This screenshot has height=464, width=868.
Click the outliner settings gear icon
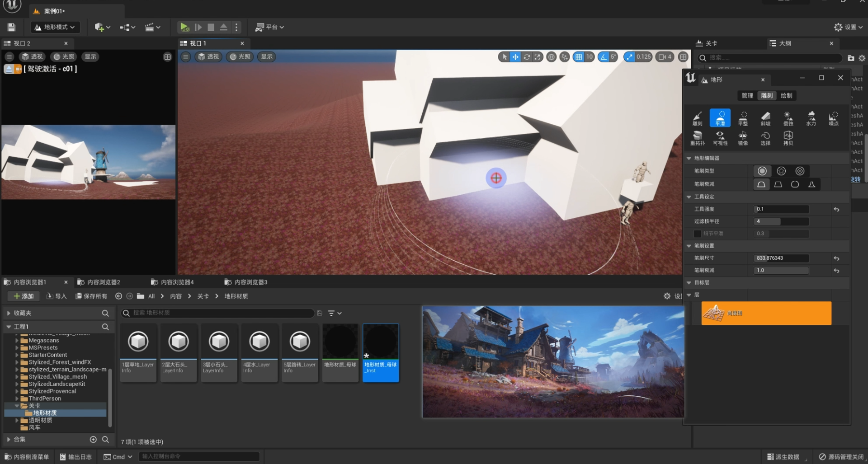[862, 58]
